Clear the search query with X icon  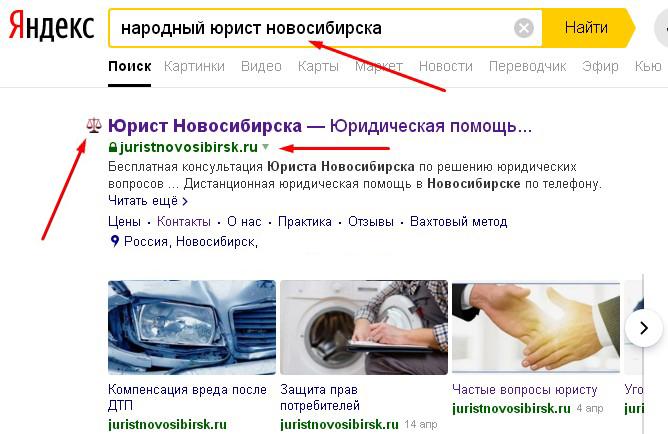[x=524, y=28]
